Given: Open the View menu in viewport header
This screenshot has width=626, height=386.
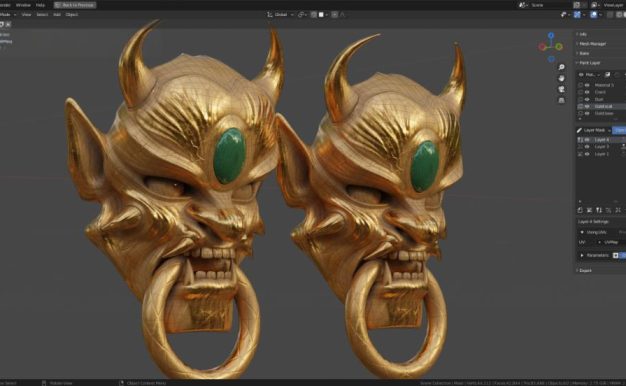Looking at the screenshot, I should pos(26,15).
